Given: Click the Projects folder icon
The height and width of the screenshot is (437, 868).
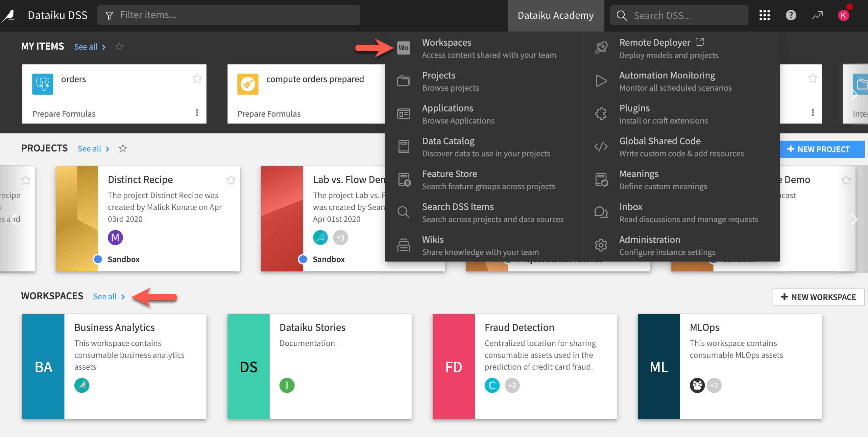Looking at the screenshot, I should [404, 81].
